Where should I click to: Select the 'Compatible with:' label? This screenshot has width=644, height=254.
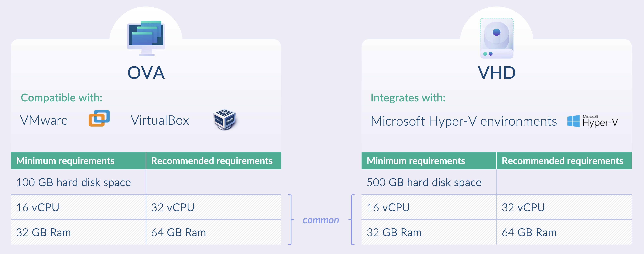pyautogui.click(x=62, y=98)
